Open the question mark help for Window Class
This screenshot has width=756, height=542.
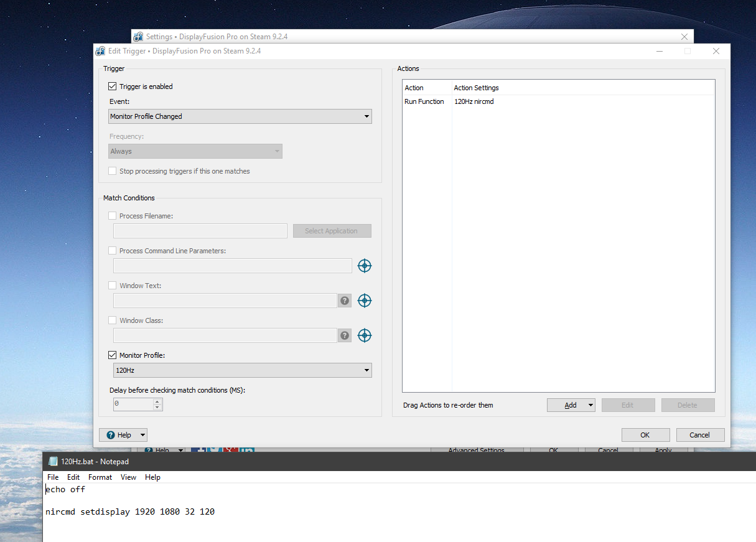pos(345,335)
